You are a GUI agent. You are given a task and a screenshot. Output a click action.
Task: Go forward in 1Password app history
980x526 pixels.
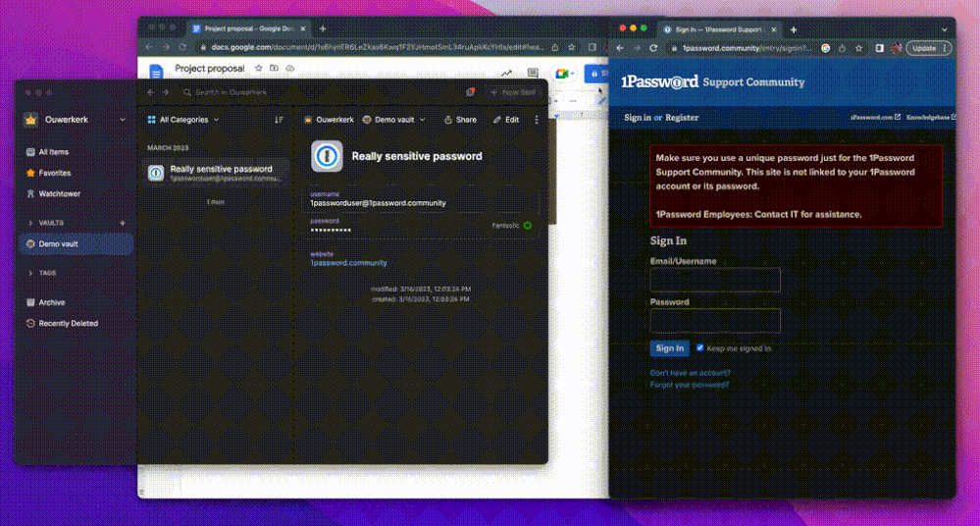pyautogui.click(x=166, y=92)
